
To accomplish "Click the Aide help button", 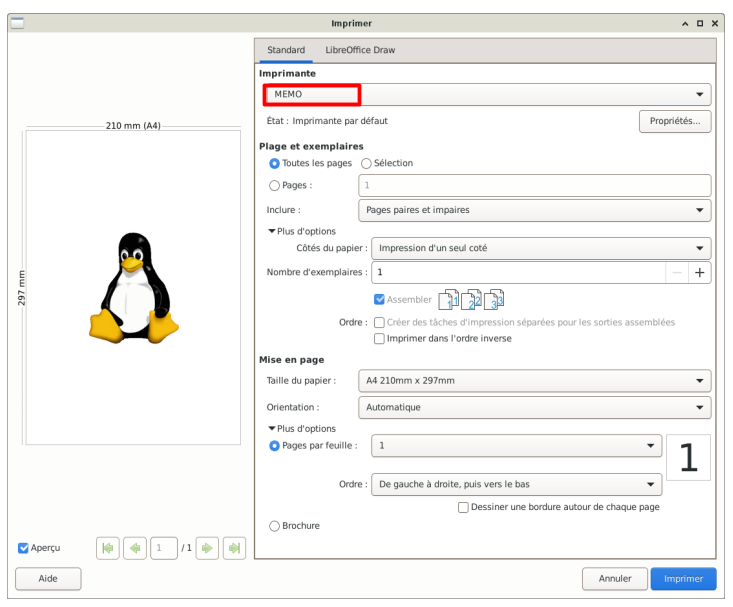I will [x=48, y=579].
